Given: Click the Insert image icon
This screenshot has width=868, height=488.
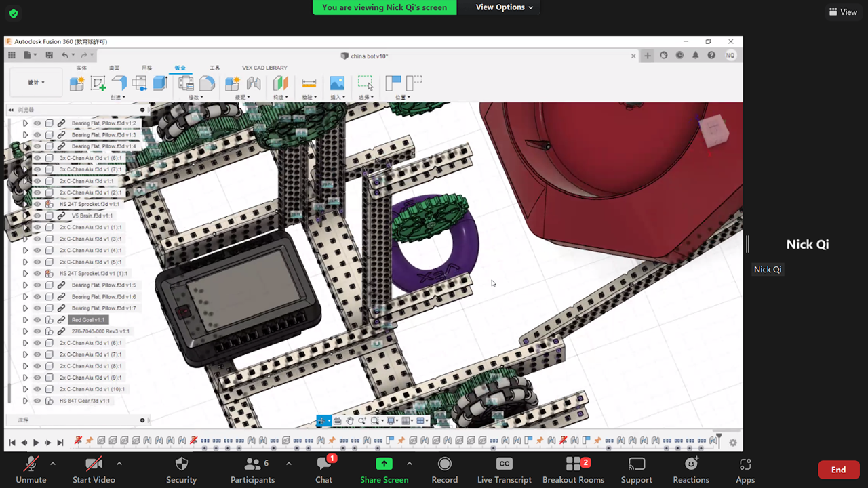Looking at the screenshot, I should point(337,83).
